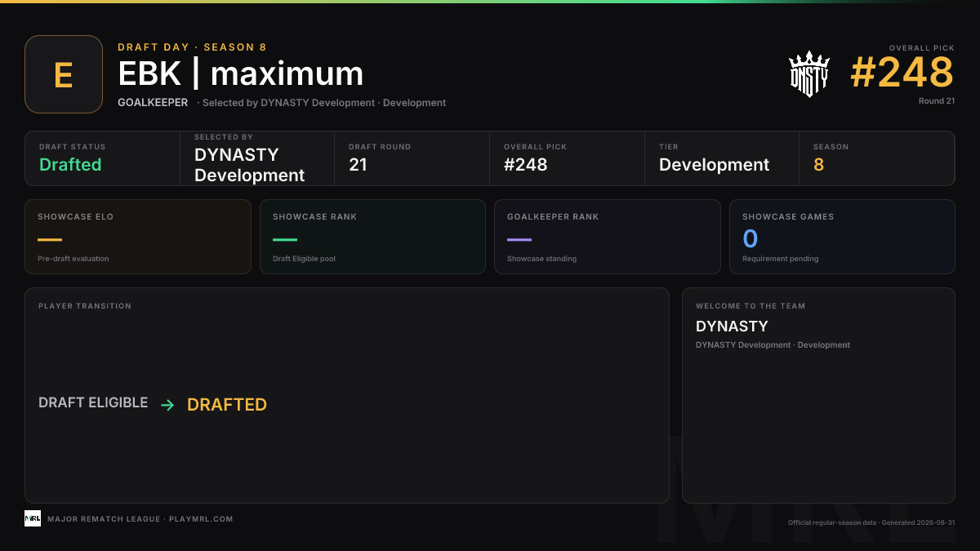Click the MRL logo in the footer

pos(33,518)
